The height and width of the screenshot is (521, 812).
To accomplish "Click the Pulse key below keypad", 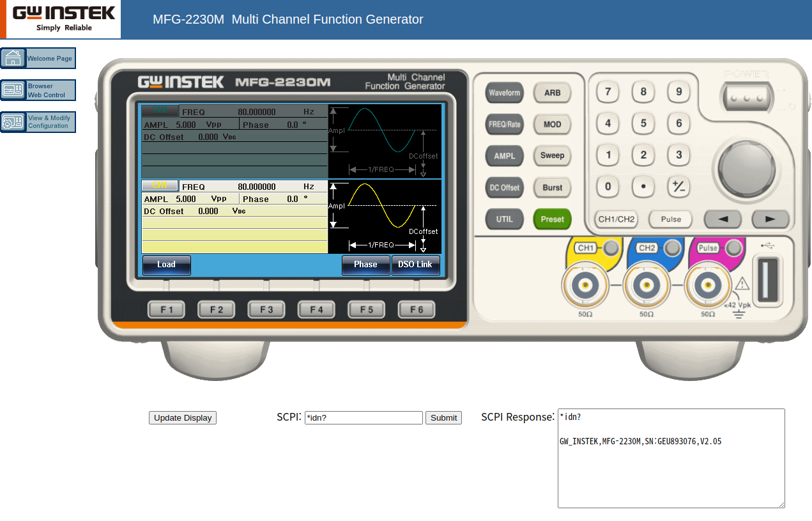I will (671, 219).
